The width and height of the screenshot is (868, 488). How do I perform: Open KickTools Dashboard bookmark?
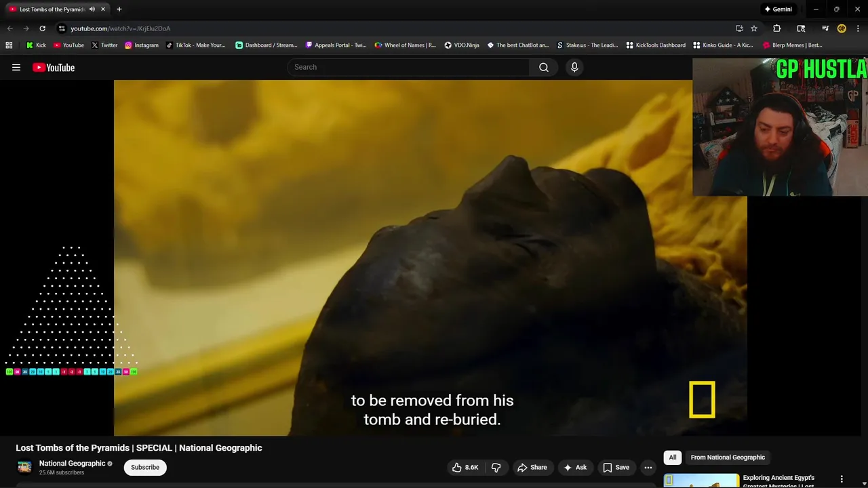656,45
